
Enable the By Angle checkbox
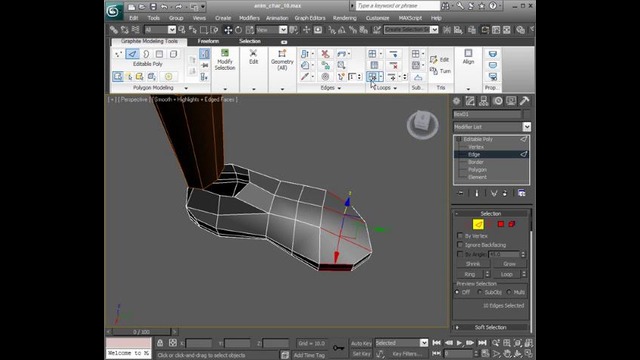click(460, 254)
